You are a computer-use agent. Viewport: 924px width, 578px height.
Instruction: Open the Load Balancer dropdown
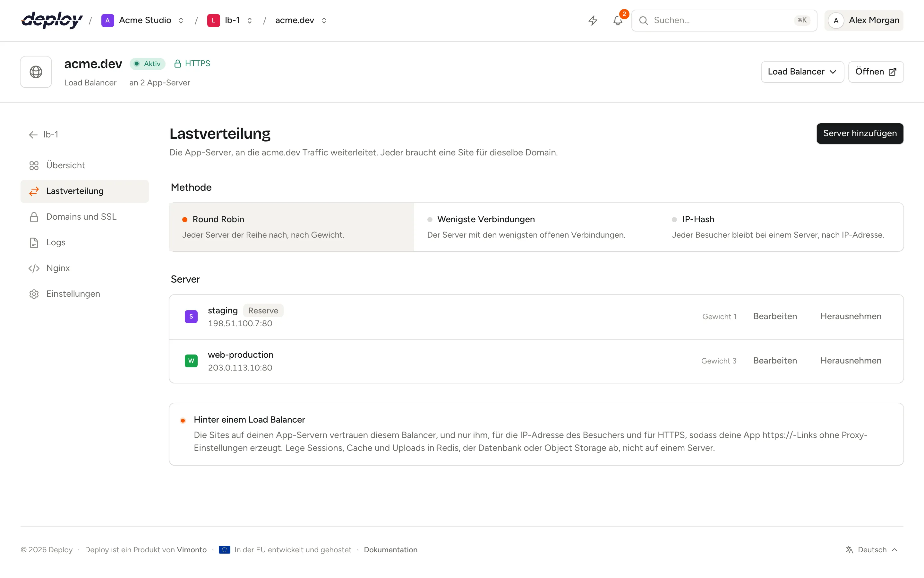(802, 72)
